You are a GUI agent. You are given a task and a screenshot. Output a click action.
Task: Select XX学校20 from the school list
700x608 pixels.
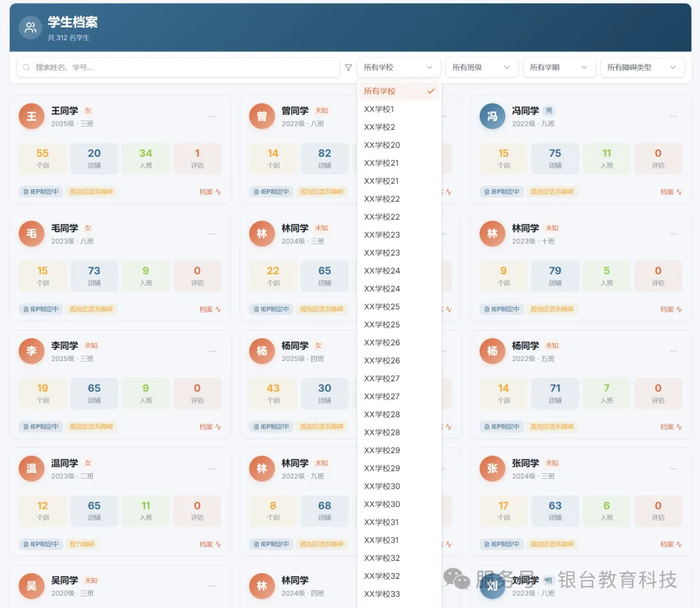[x=399, y=145]
